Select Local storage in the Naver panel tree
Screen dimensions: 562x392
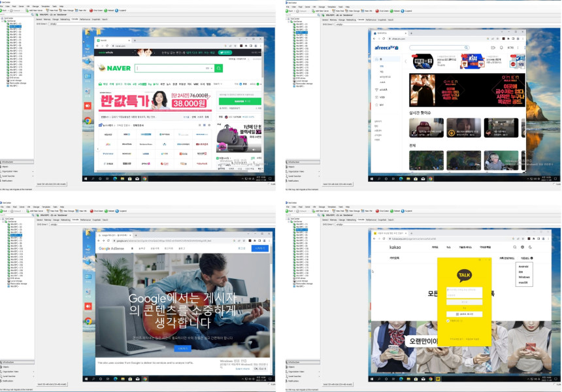[x=16, y=80]
